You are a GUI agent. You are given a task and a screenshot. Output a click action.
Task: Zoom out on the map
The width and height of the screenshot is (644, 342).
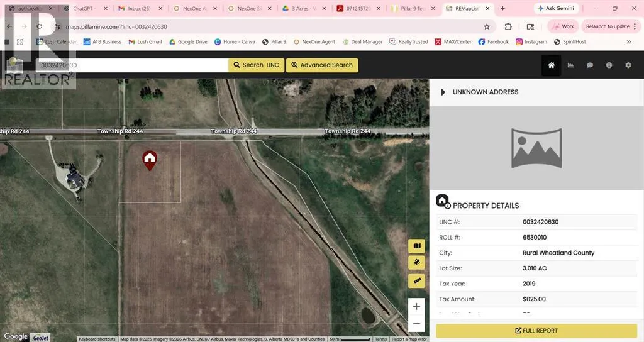(x=416, y=324)
